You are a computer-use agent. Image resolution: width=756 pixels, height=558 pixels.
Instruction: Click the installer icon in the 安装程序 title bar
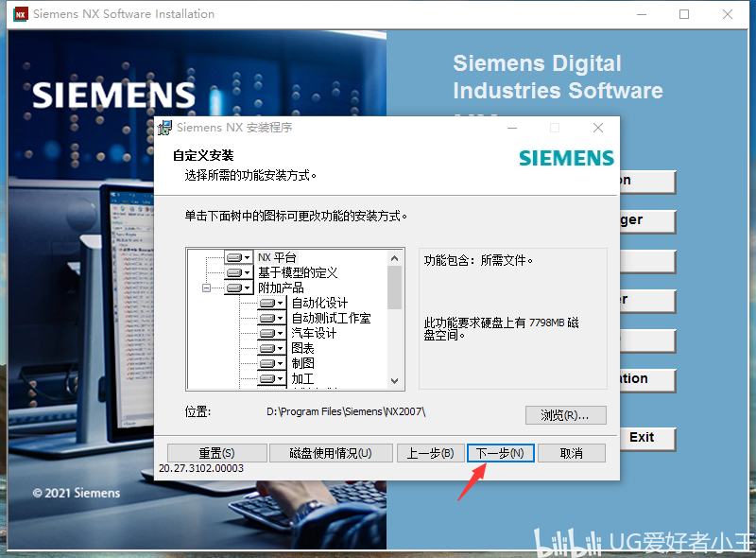[164, 128]
